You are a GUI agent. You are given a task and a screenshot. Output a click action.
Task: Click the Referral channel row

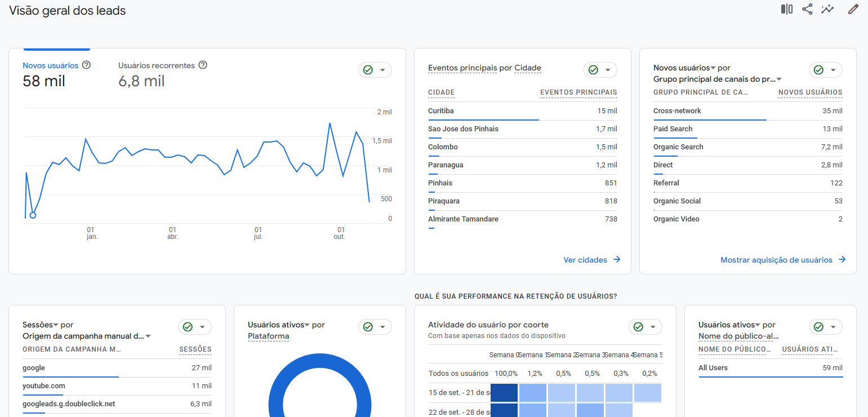[748, 183]
